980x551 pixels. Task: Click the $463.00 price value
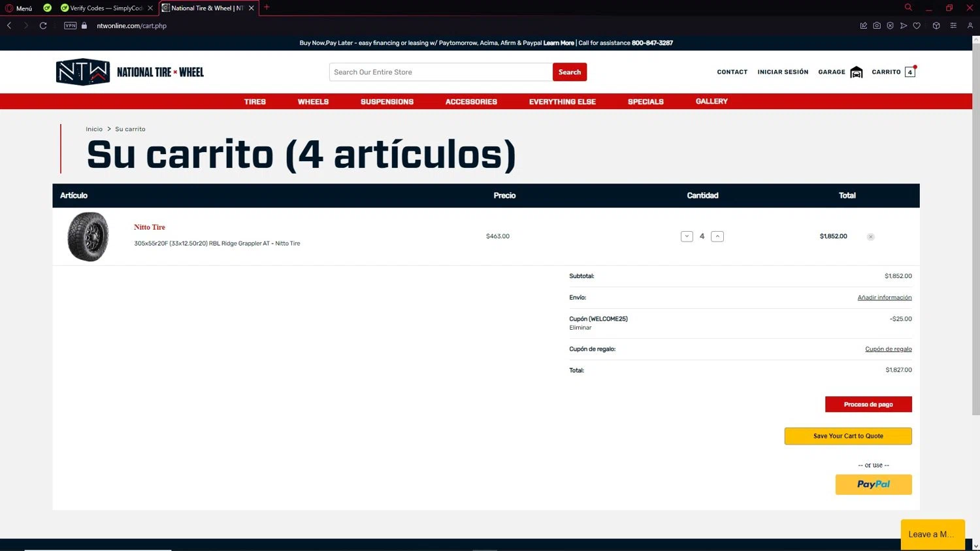click(x=498, y=236)
